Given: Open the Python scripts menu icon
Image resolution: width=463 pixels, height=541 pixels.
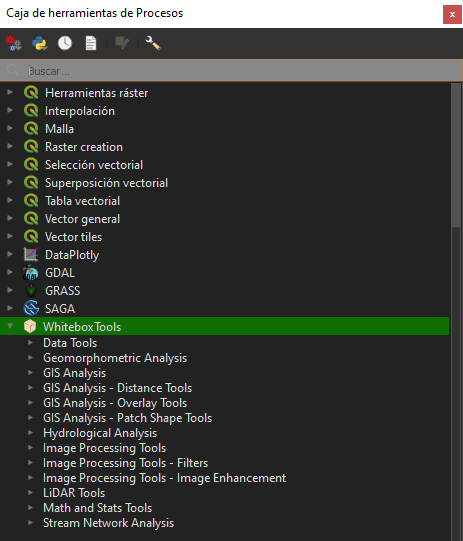Looking at the screenshot, I should [40, 43].
